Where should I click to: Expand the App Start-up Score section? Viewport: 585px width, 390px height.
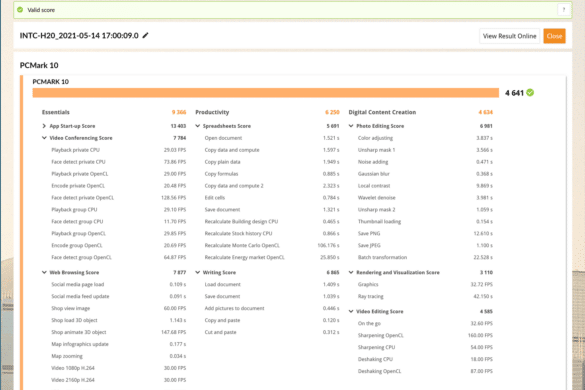pos(44,126)
